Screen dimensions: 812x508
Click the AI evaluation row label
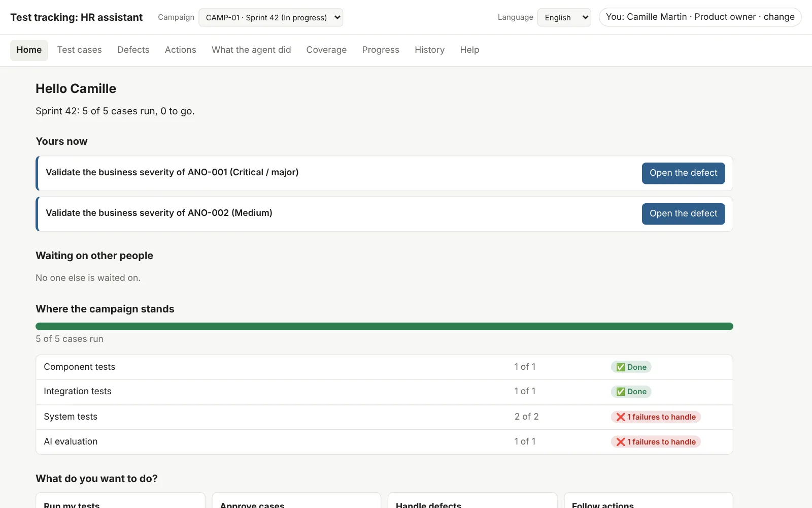coord(71,441)
